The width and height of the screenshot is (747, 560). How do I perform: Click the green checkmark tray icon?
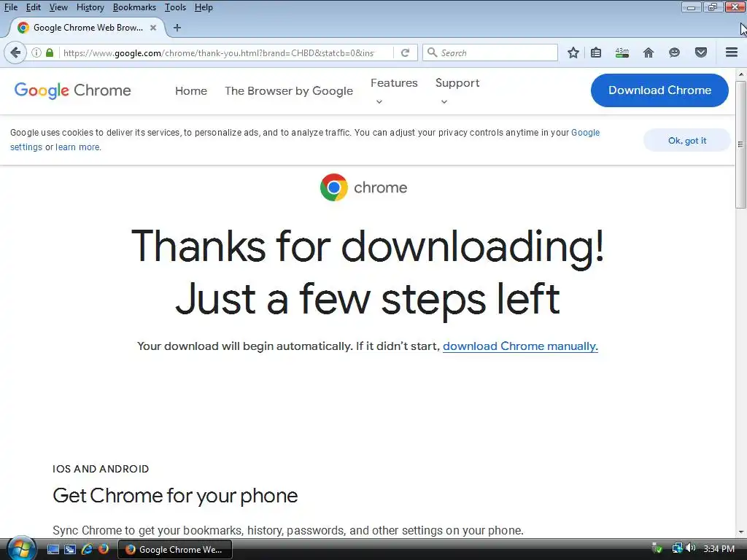tap(657, 548)
